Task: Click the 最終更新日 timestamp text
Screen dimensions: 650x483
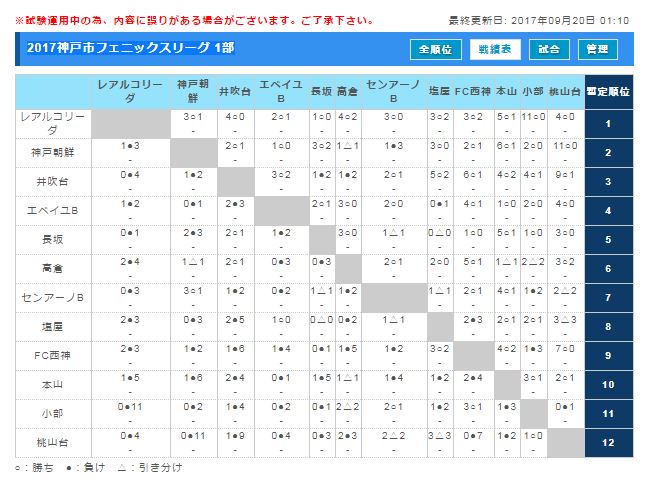Action: click(x=538, y=20)
